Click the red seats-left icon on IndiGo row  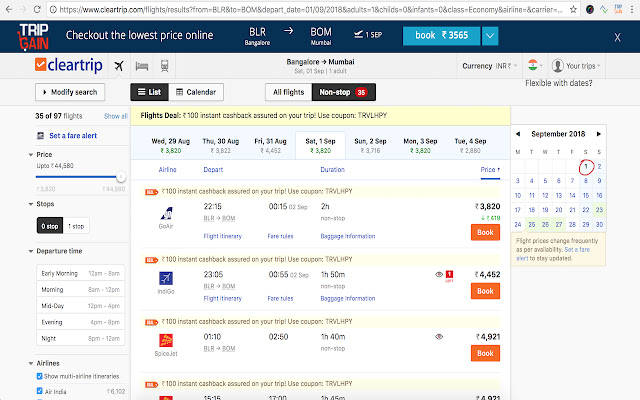[x=449, y=276]
